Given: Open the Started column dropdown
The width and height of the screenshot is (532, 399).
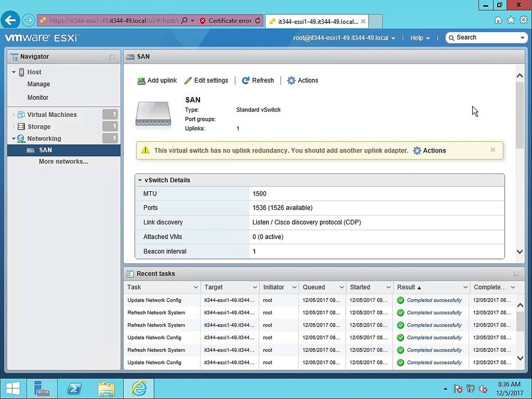Looking at the screenshot, I should 388,288.
